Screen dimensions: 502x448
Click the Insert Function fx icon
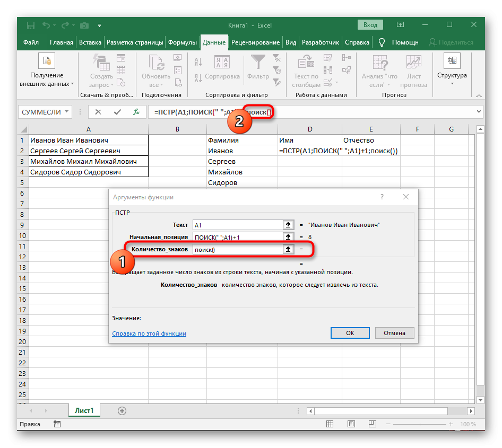pos(136,112)
